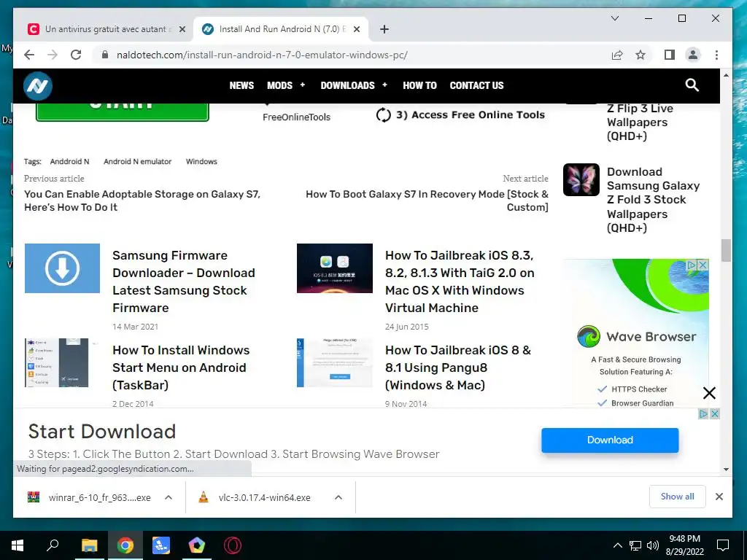Click the AdChoices icon on bottom banner ad

[x=703, y=414]
